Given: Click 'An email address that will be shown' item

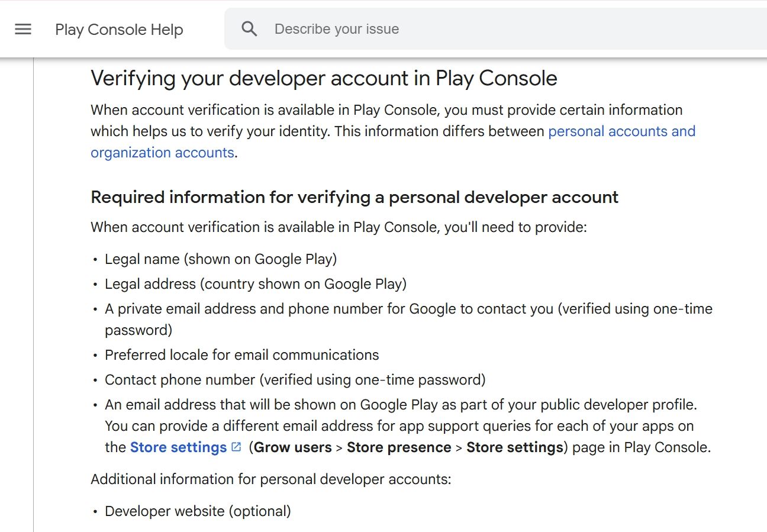Looking at the screenshot, I should pyautogui.click(x=408, y=426).
